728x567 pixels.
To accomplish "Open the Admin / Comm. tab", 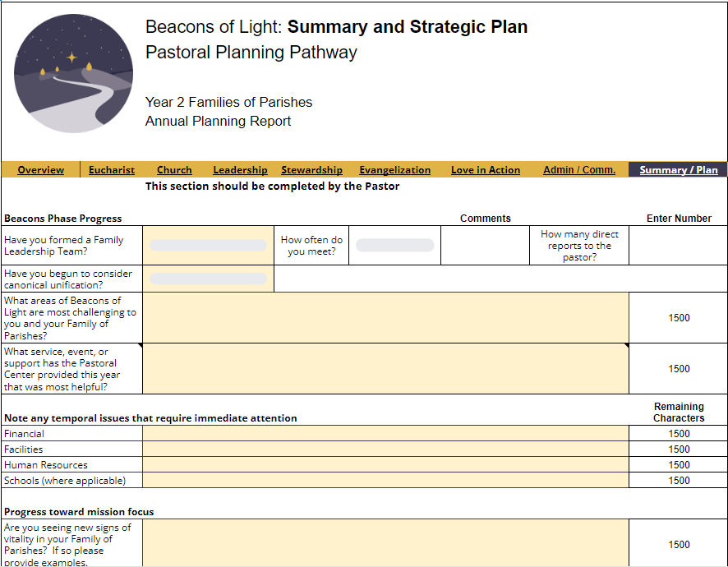I will (578, 170).
